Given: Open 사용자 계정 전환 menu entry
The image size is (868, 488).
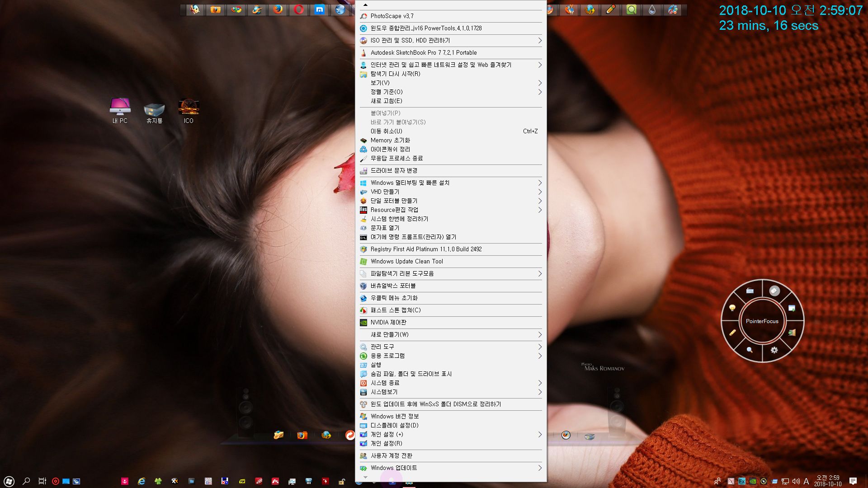Looking at the screenshot, I should [x=451, y=455].
